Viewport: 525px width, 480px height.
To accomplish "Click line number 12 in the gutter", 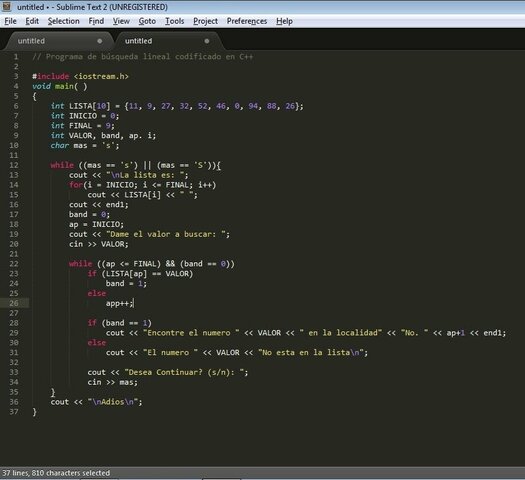I will point(14,165).
